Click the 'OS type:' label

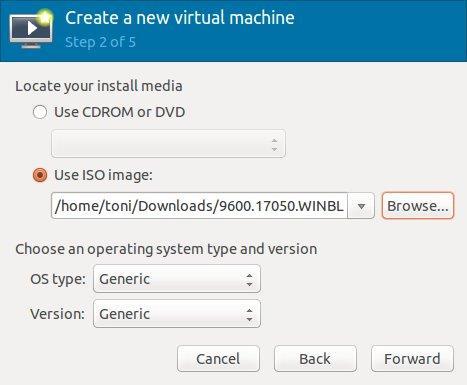pos(58,279)
